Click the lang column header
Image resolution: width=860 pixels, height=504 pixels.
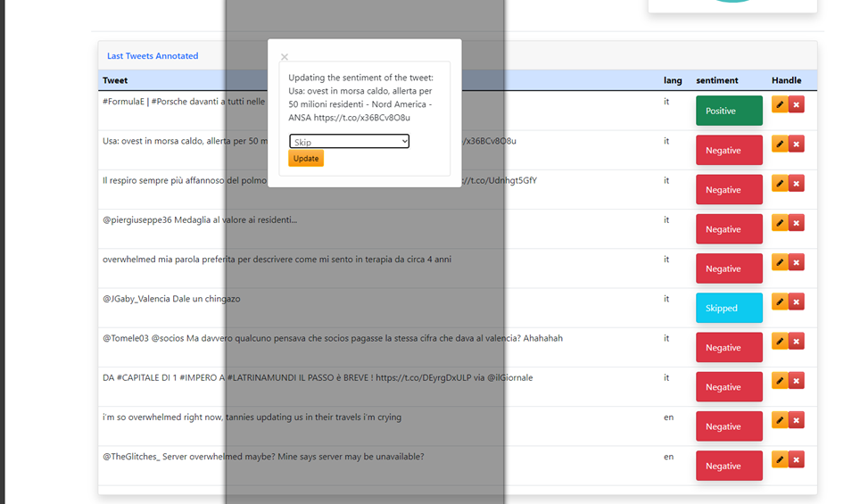[673, 80]
